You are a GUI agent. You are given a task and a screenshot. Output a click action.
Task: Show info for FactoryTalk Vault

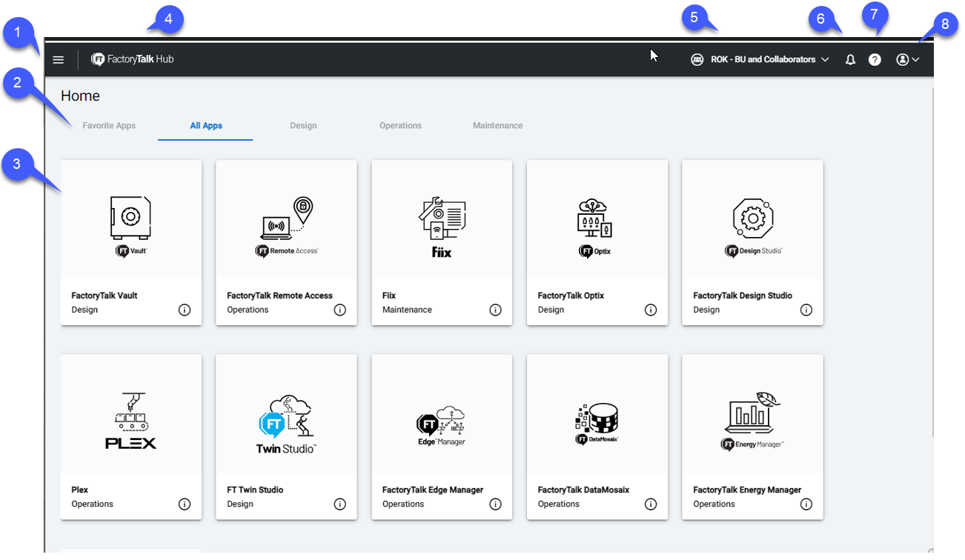pyautogui.click(x=185, y=310)
